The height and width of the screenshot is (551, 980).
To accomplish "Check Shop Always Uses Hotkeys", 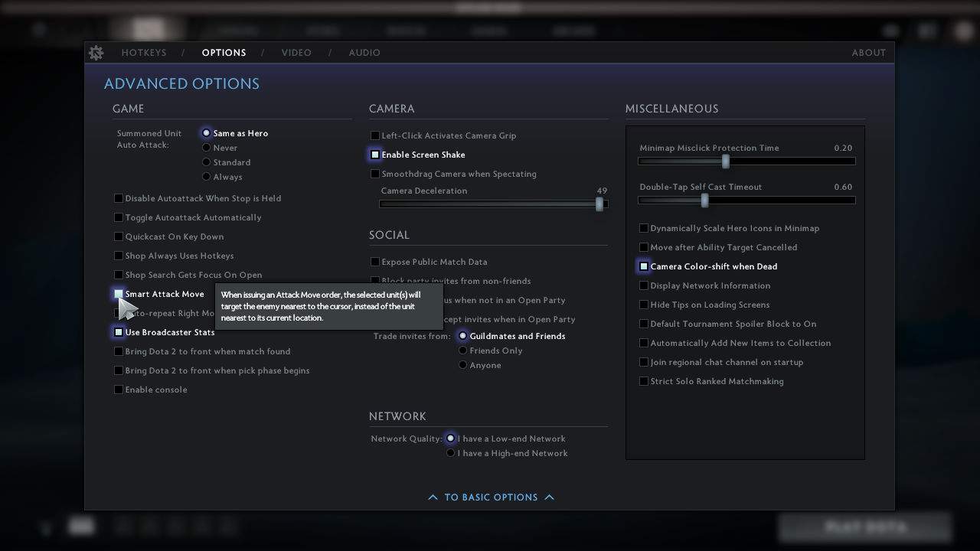I will 119,256.
